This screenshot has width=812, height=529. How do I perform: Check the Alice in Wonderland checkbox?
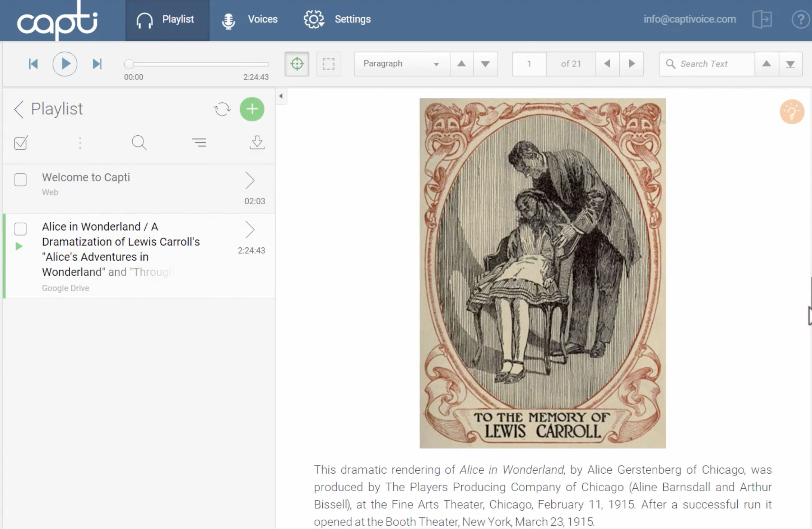(21, 229)
